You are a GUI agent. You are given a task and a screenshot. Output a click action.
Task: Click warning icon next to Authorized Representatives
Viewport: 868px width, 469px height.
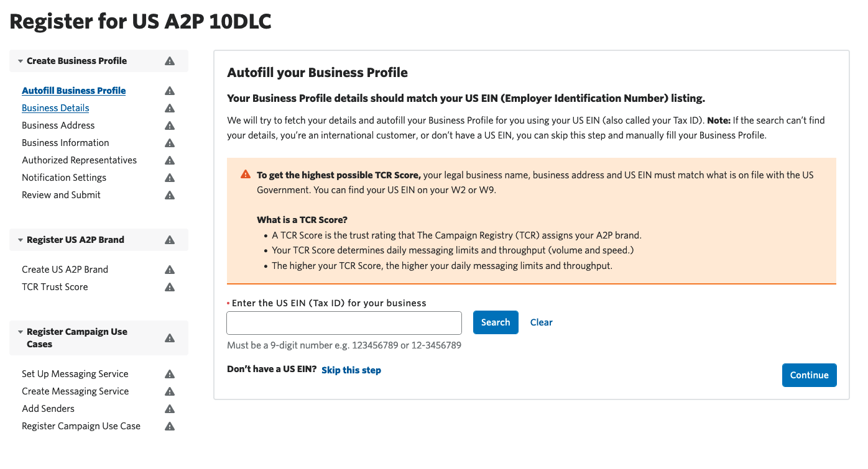point(169,160)
